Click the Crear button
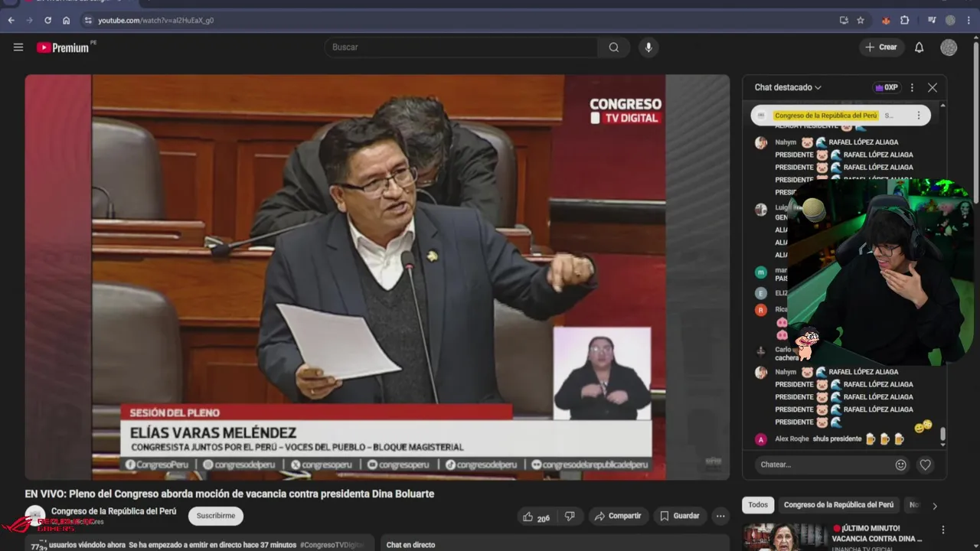This screenshot has width=980, height=551. [x=880, y=47]
